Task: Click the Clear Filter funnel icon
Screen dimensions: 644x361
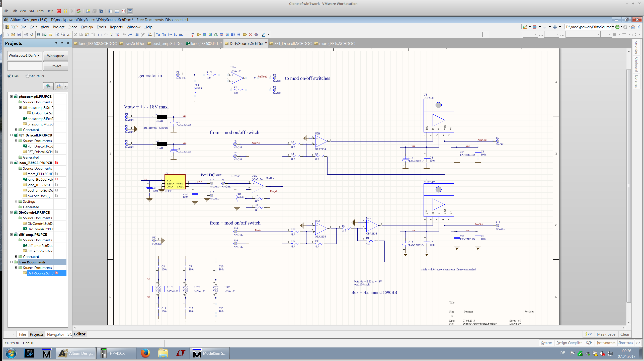Action: [117, 35]
